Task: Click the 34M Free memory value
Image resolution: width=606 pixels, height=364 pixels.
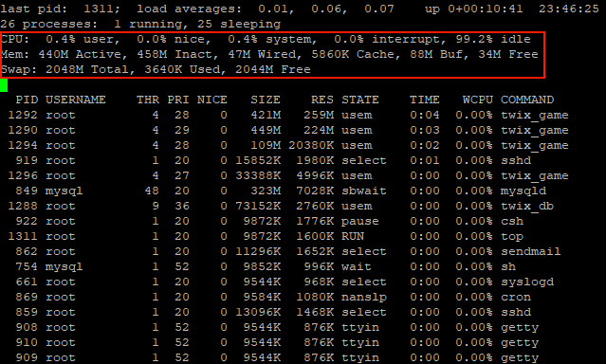Action: [x=508, y=54]
